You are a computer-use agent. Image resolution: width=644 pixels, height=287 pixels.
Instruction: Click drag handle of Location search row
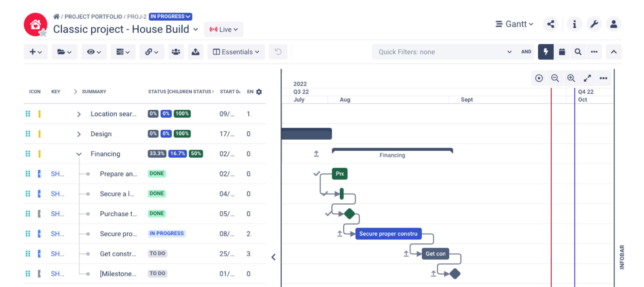pos(28,114)
